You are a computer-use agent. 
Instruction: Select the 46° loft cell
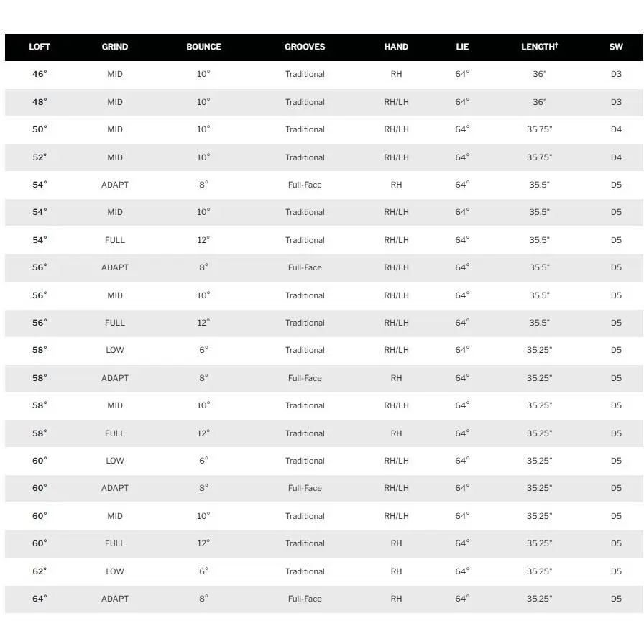click(40, 74)
